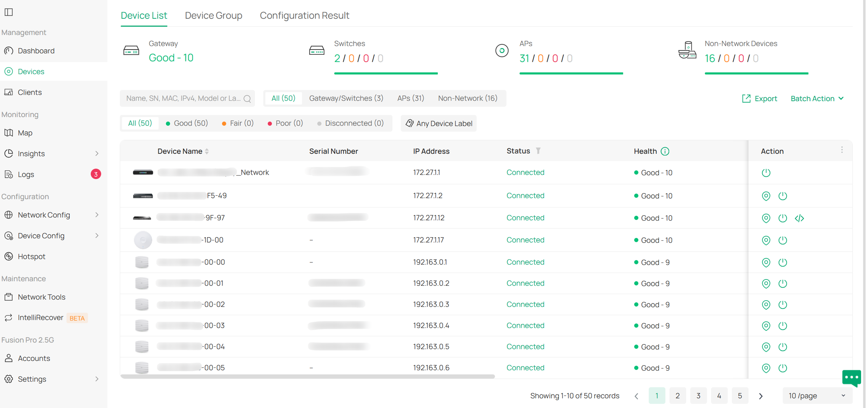Open the Dashboard page
The image size is (868, 408).
click(x=36, y=51)
